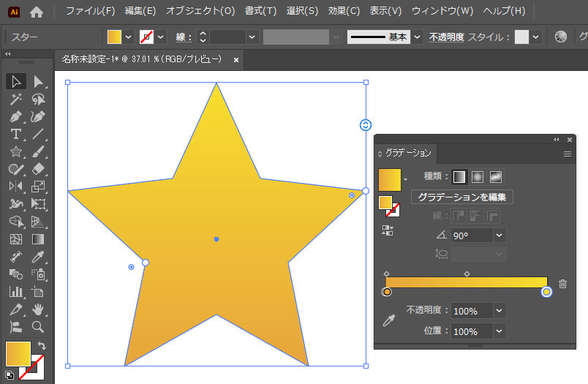Expand the 位置 100% dropdown

500,331
